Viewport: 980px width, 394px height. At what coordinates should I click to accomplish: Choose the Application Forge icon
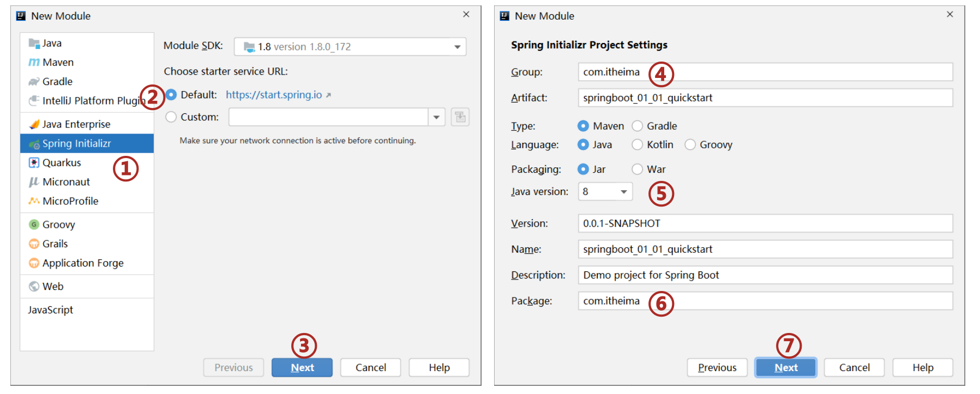point(34,263)
